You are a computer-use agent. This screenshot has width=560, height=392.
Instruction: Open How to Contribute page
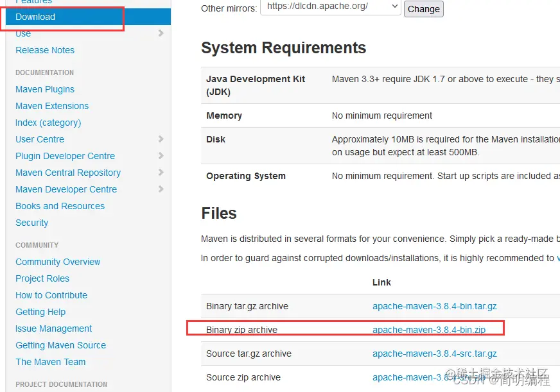pyautogui.click(x=51, y=295)
